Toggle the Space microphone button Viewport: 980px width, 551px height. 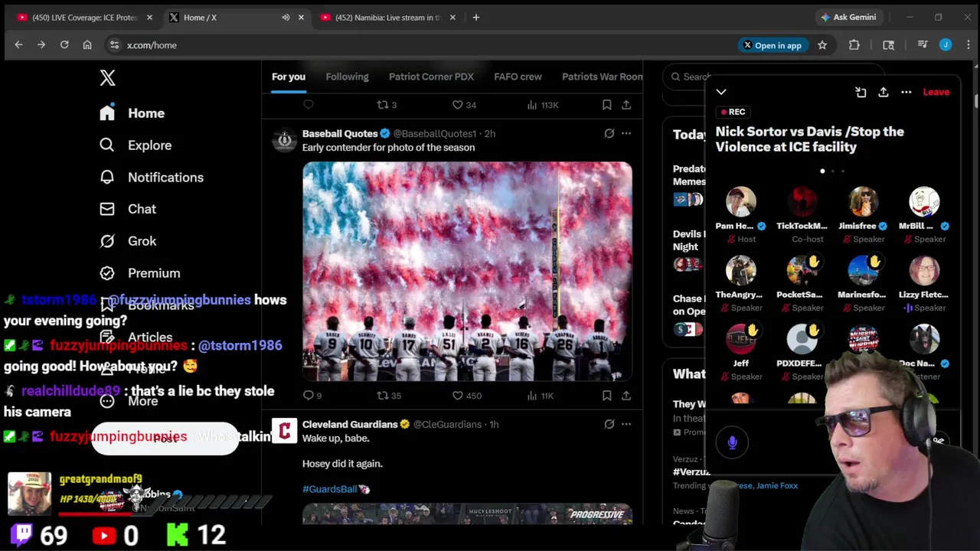pos(732,442)
